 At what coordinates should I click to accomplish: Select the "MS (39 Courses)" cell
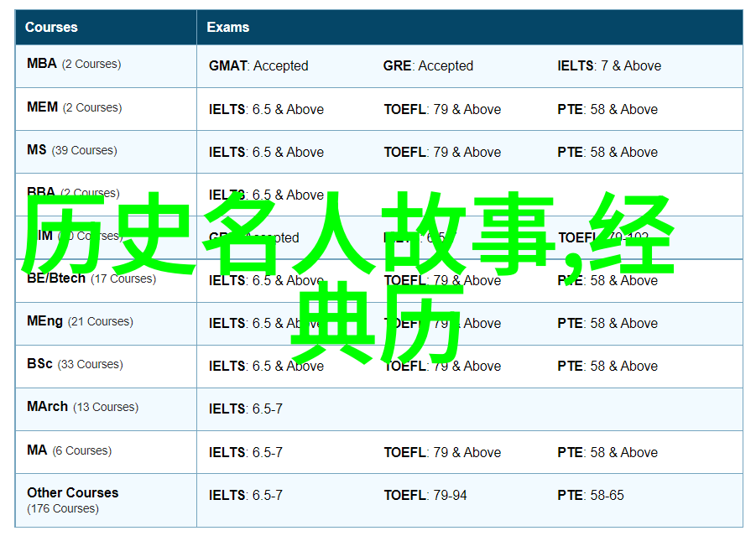[x=106, y=152]
